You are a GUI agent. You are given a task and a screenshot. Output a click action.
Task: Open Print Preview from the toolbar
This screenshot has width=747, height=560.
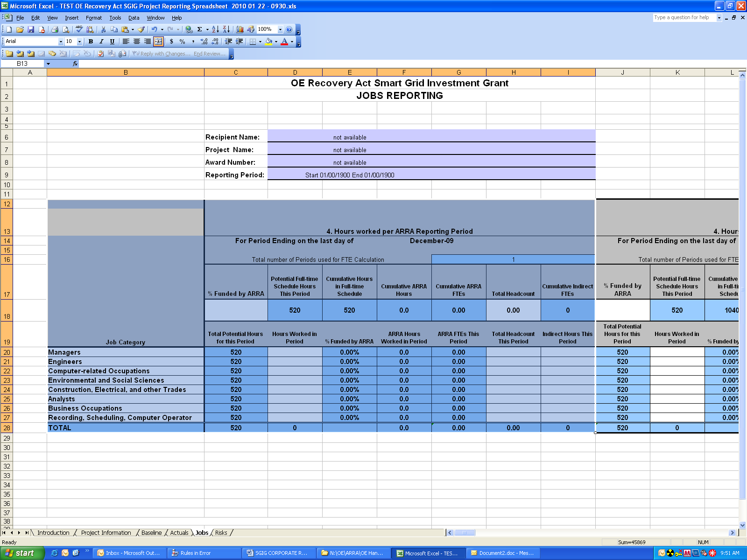click(66, 29)
